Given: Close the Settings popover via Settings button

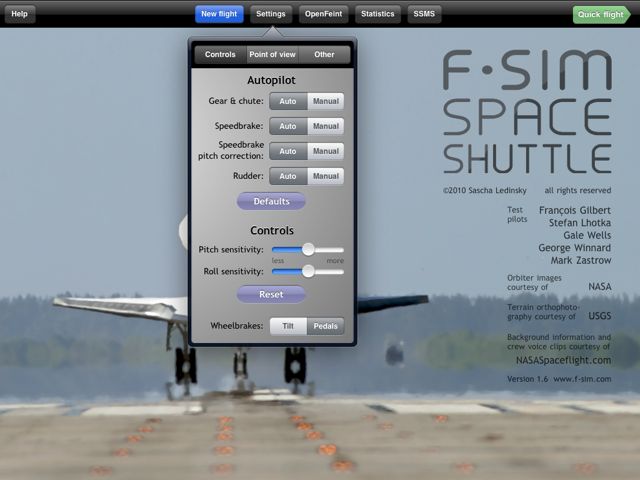Looking at the screenshot, I should (271, 14).
